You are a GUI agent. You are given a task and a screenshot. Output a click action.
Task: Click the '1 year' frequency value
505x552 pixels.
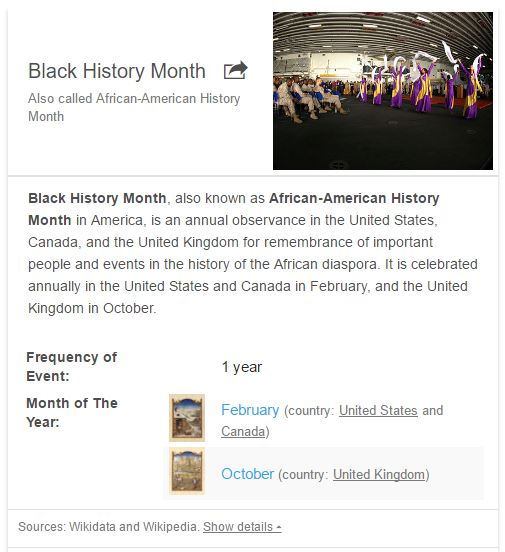pos(242,367)
